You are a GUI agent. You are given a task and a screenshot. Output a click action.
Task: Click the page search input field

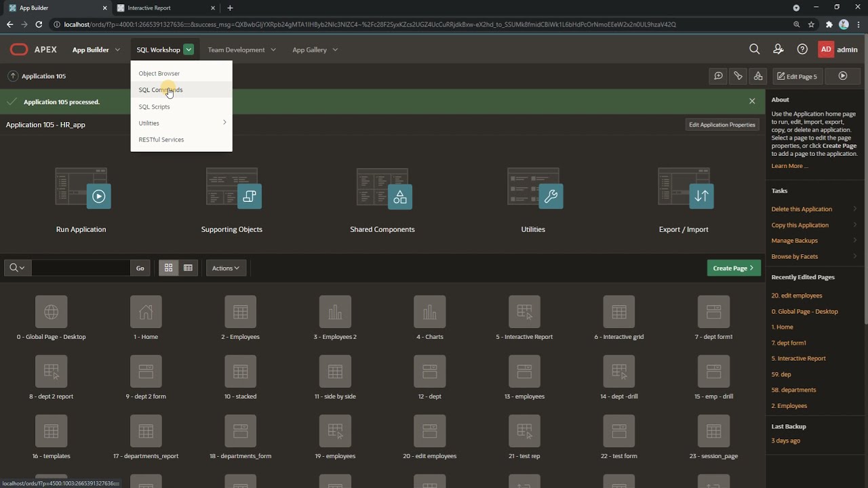[x=81, y=268]
